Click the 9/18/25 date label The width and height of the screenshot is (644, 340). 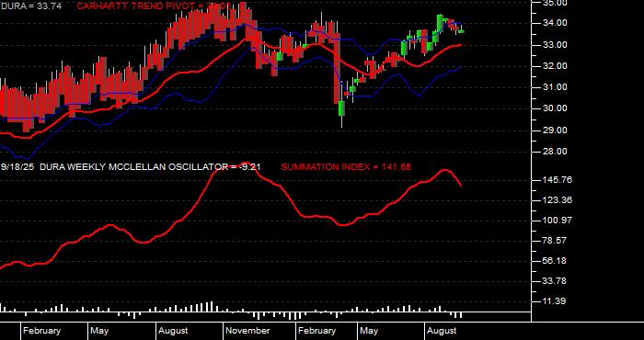pyautogui.click(x=17, y=167)
